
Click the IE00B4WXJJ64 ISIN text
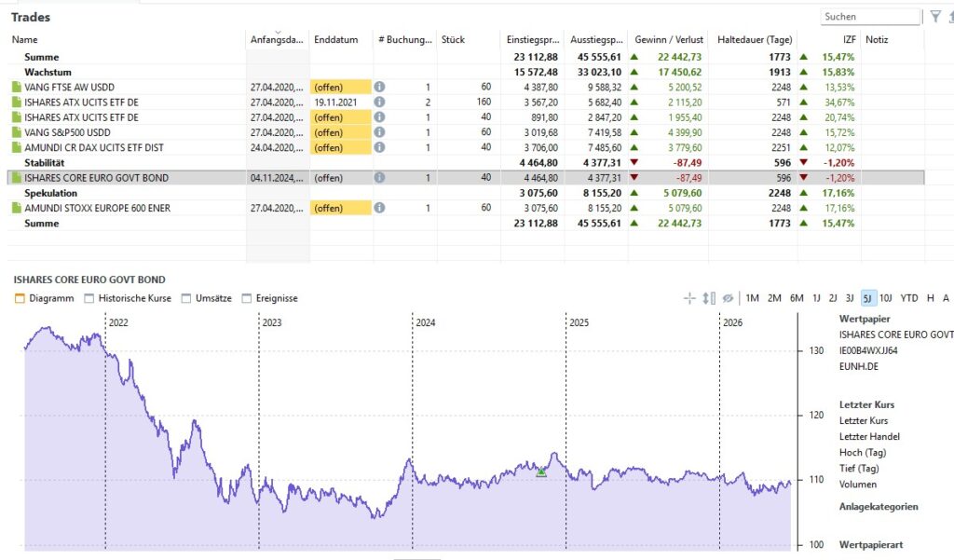click(x=868, y=350)
